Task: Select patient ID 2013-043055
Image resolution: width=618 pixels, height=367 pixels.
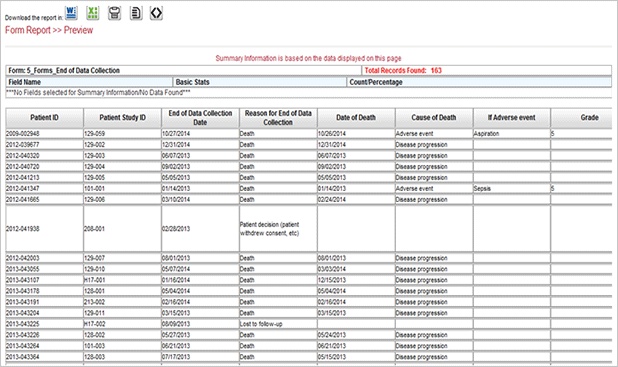Action: pos(22,269)
